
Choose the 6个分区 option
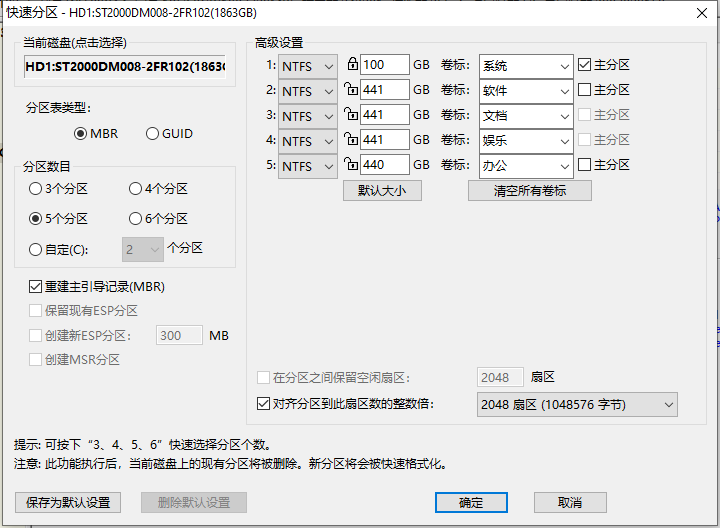[x=158, y=219]
